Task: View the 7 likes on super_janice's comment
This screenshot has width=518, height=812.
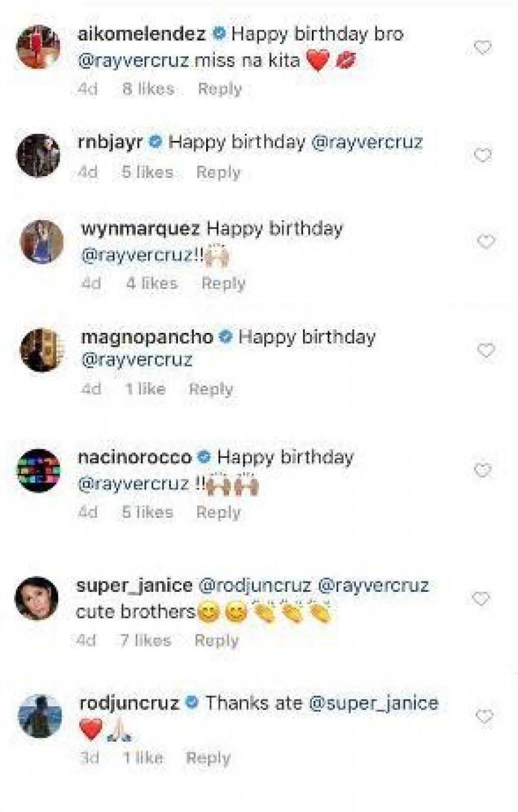Action: pos(145,641)
